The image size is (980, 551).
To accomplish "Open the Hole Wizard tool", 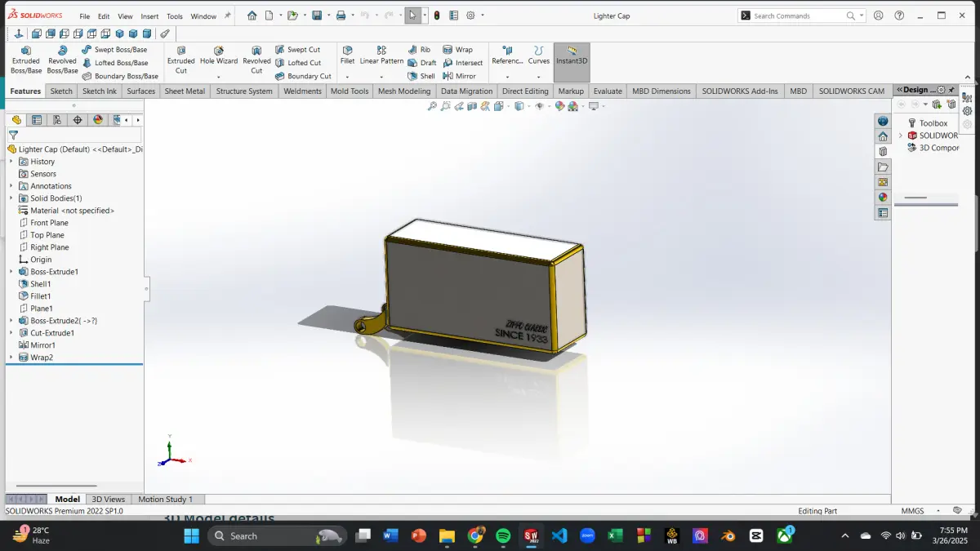I will pyautogui.click(x=219, y=56).
